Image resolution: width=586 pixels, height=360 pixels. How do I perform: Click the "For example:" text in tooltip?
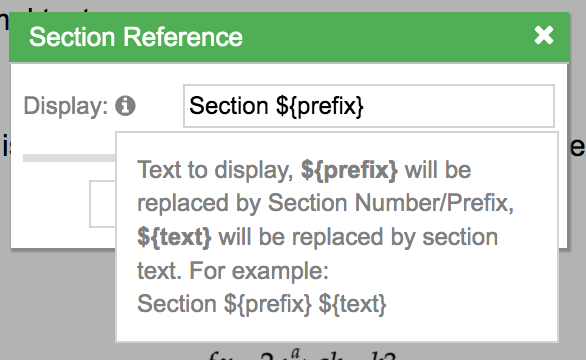click(x=259, y=271)
